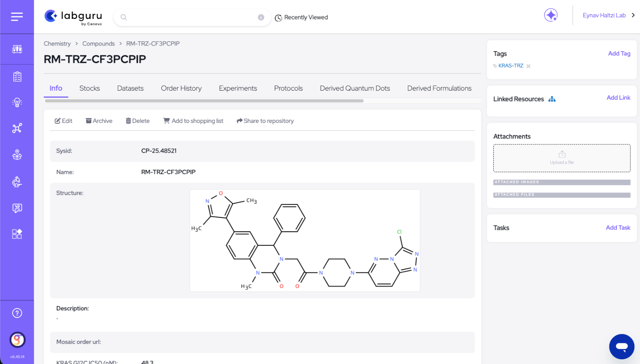The width and height of the screenshot is (640, 364).
Task: Click the Edit button
Action: click(63, 121)
